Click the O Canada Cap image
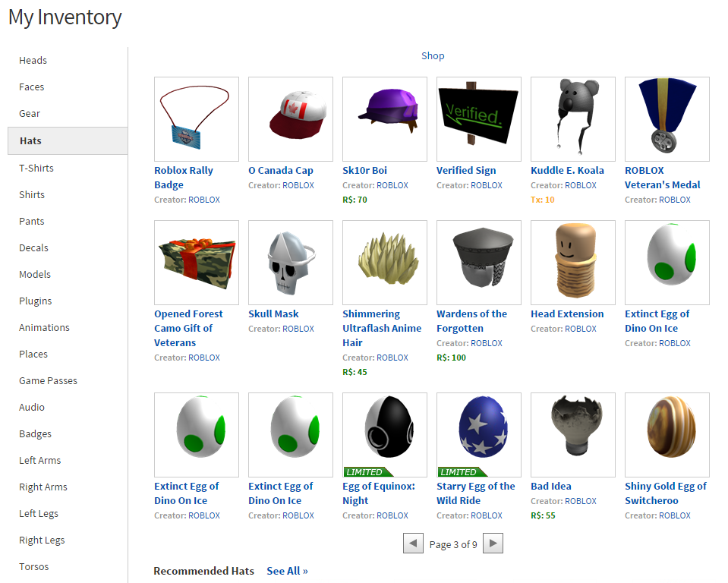Viewport: 728px width, 583px height. coord(291,119)
